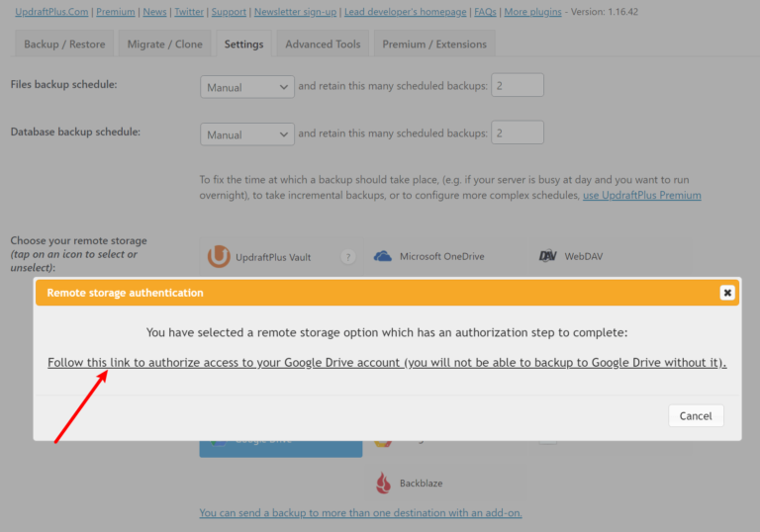Click the use UpdraftPlus Premium link
Viewport: 760px width, 532px height.
click(x=641, y=195)
